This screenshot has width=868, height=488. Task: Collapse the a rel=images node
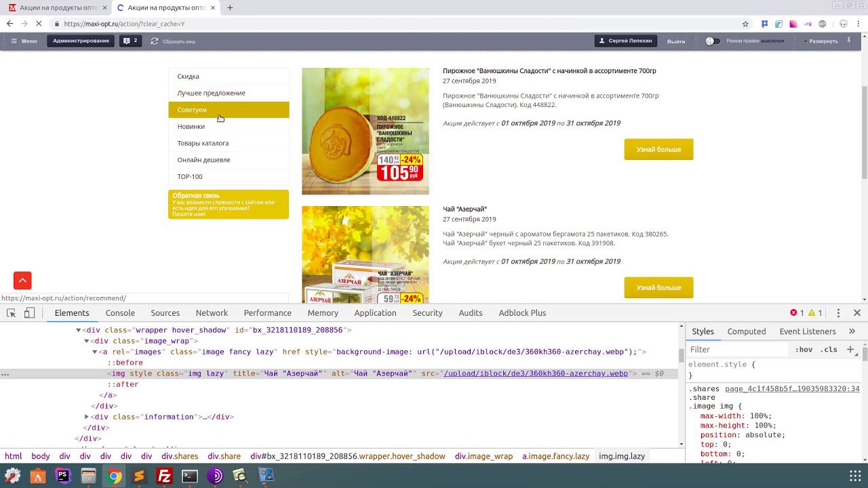[95, 352]
